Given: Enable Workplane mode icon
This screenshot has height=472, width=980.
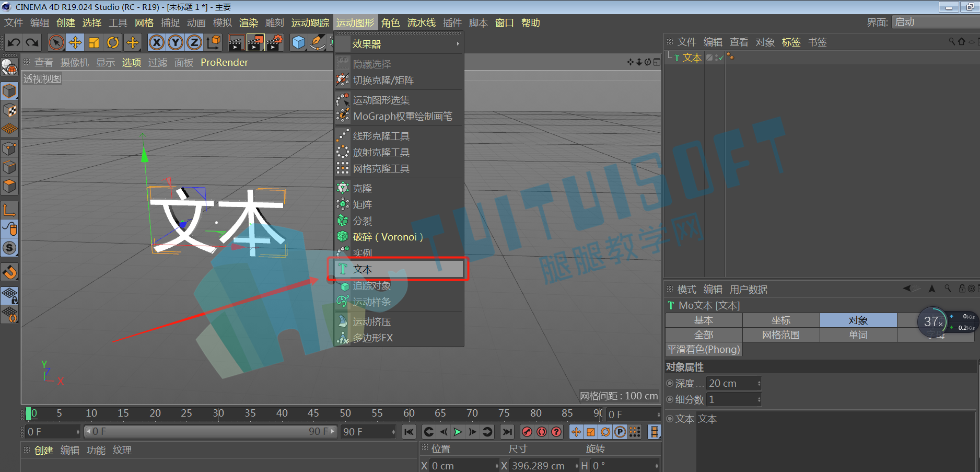Looking at the screenshot, I should 9,129.
